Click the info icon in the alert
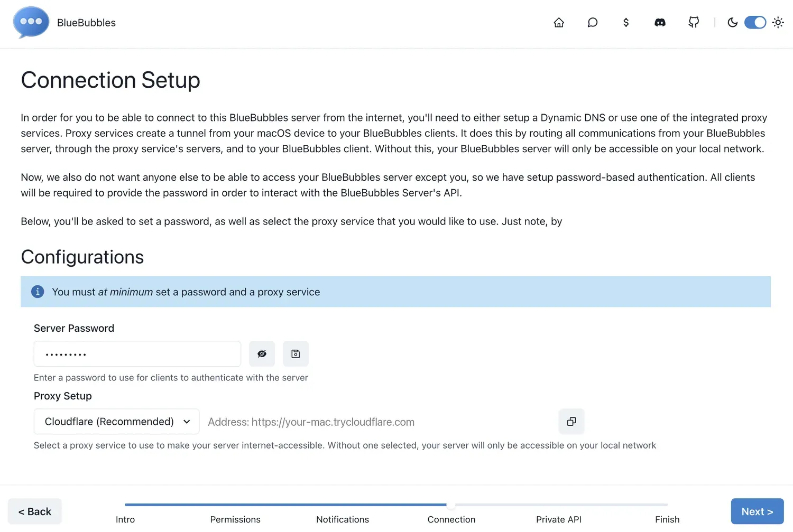 click(x=38, y=292)
